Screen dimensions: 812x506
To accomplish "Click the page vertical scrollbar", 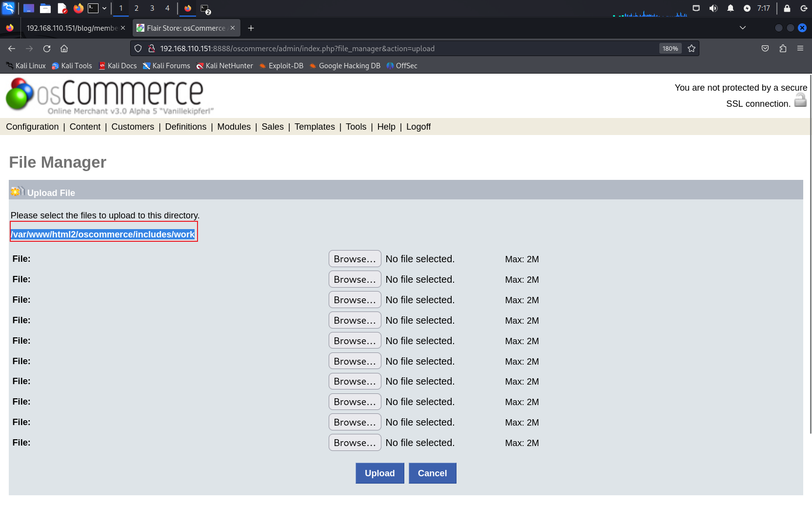I will (x=810, y=253).
